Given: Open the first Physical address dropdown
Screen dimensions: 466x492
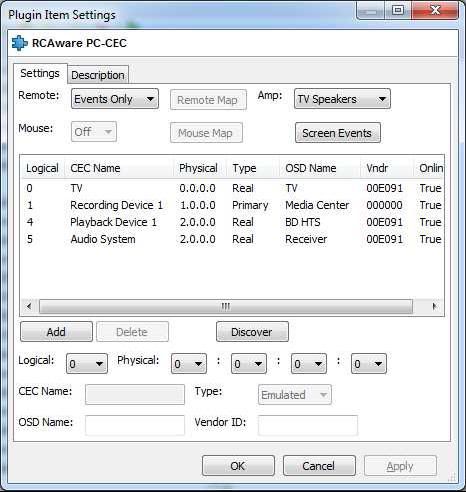Looking at the screenshot, I should click(189, 363).
